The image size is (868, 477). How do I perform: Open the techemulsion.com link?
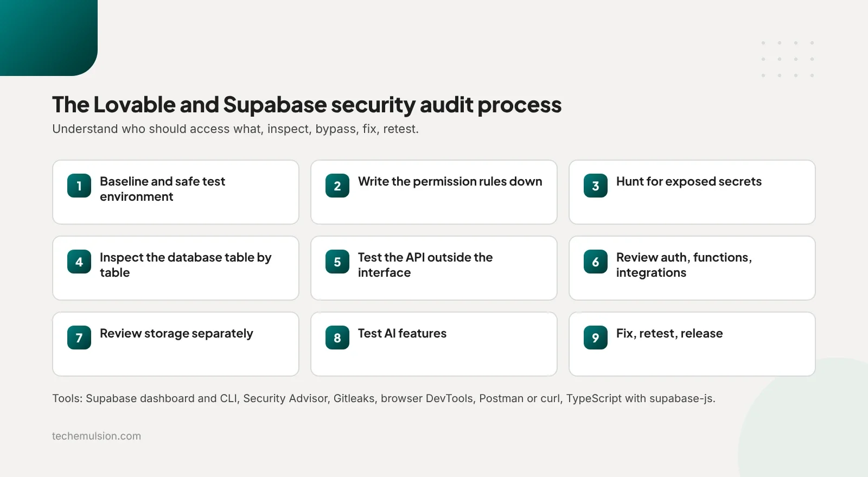pyautogui.click(x=97, y=436)
